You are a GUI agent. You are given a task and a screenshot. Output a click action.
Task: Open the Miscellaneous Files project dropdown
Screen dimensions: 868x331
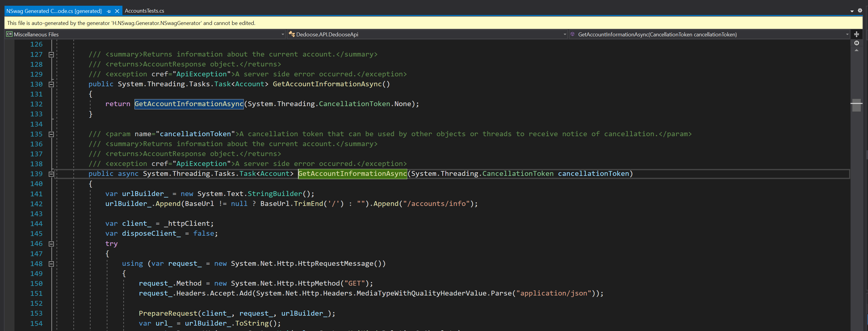point(282,34)
